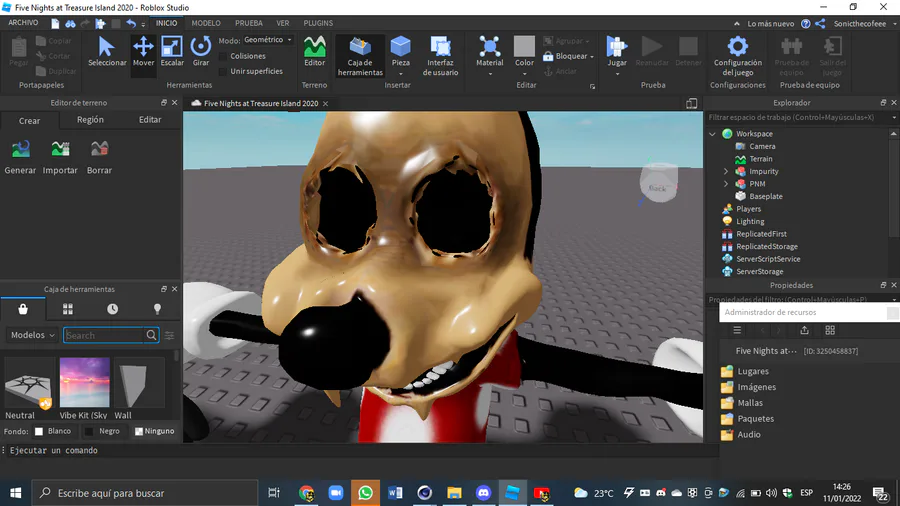This screenshot has width=900, height=506.
Task: Open Color dropdown arrow
Action: click(x=524, y=74)
